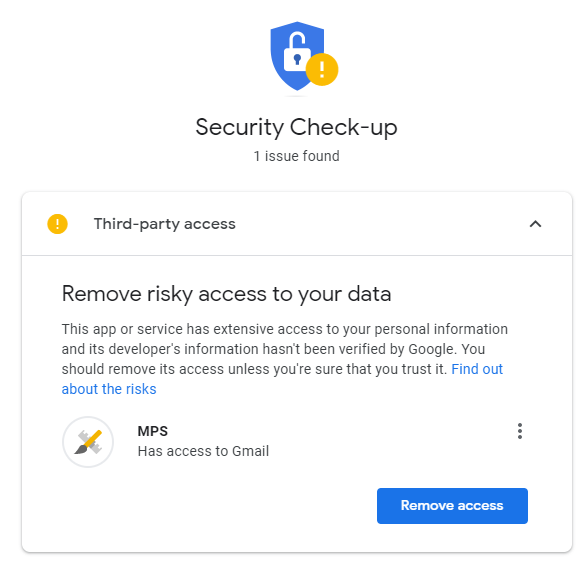Click the Third-party access header label
This screenshot has width=583, height=563.
165,224
